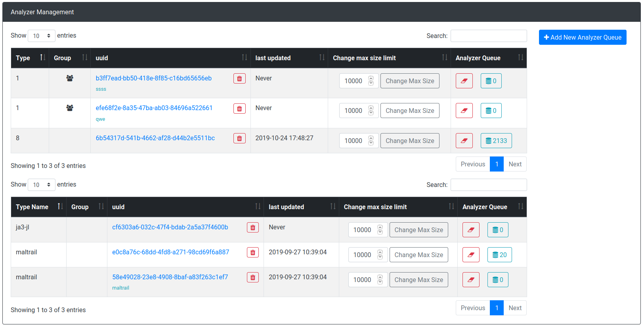Go to Next page in top table
Image resolution: width=644 pixels, height=328 pixels.
point(515,164)
